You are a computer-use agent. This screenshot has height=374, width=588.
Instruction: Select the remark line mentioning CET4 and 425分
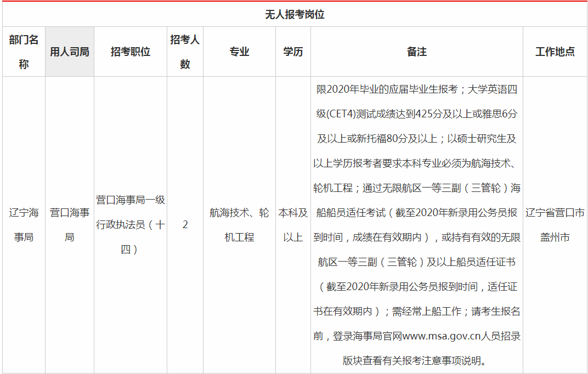(x=417, y=114)
